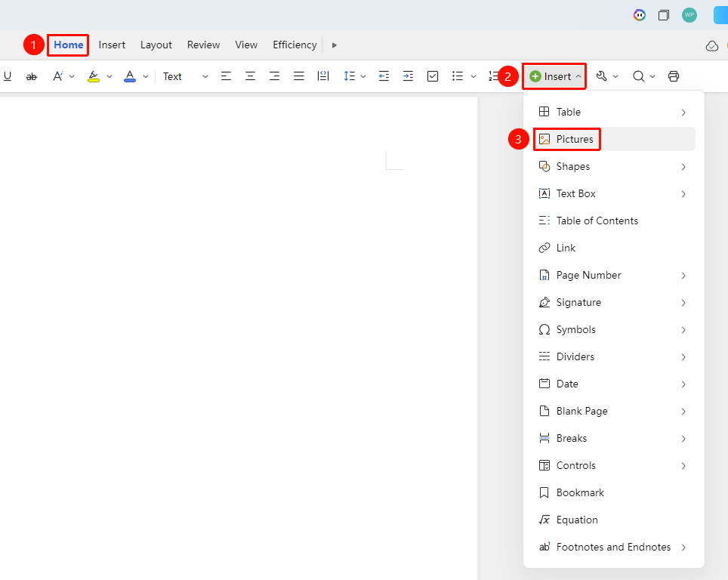Apply the yellow highlight color
This screenshot has height=580, width=728.
(94, 76)
